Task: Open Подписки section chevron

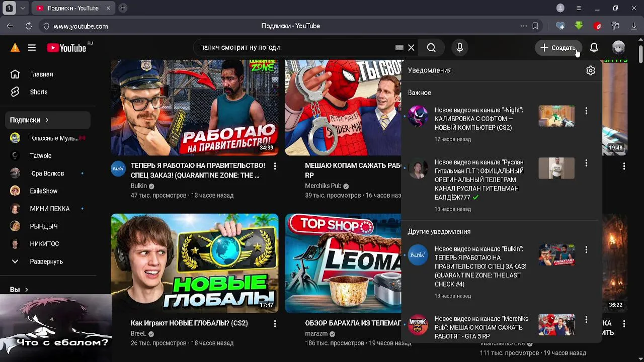Action: pos(47,120)
